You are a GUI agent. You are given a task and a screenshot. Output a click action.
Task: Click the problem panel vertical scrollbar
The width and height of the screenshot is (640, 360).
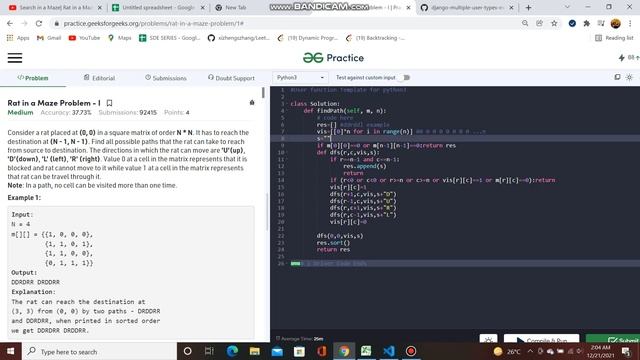click(x=263, y=93)
